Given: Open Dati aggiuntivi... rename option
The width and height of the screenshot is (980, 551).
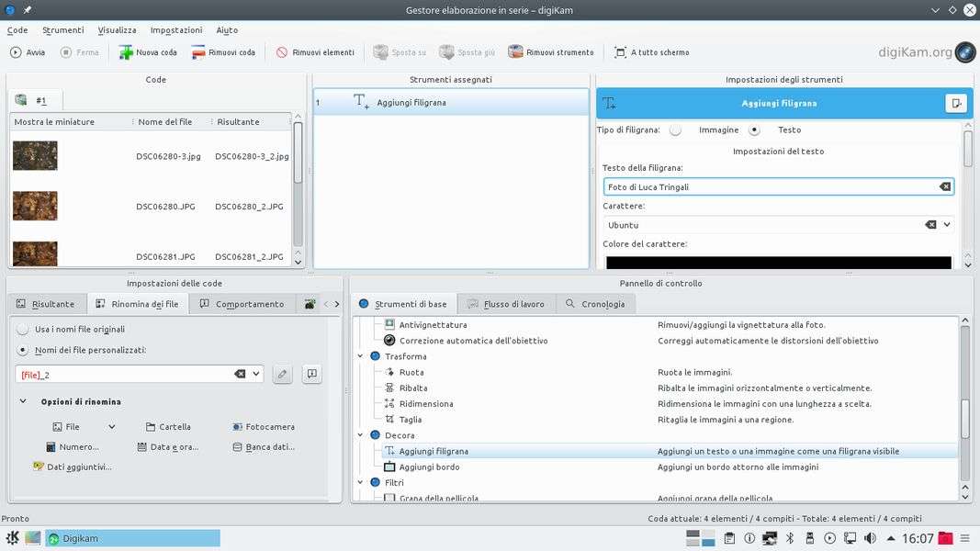Looking at the screenshot, I should (72, 467).
